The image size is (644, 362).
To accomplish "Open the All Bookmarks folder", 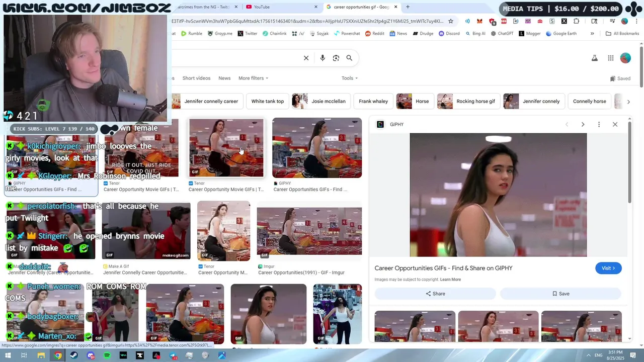I will coord(622,34).
